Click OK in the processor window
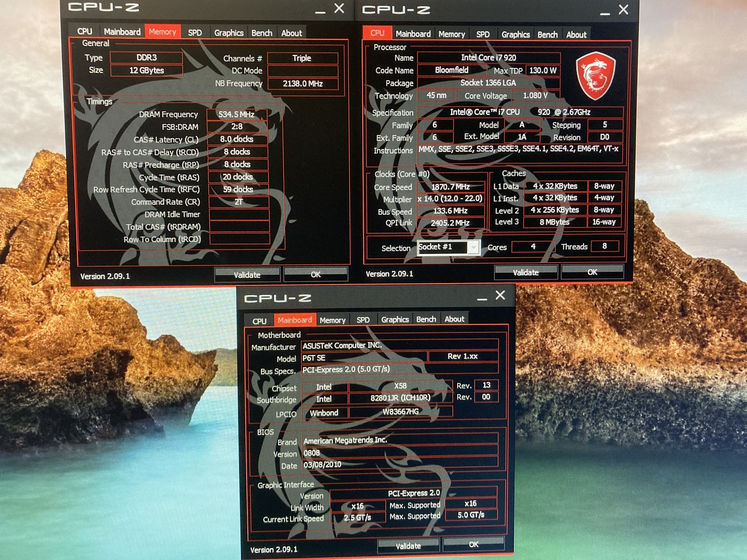747x560 pixels. pos(592,272)
